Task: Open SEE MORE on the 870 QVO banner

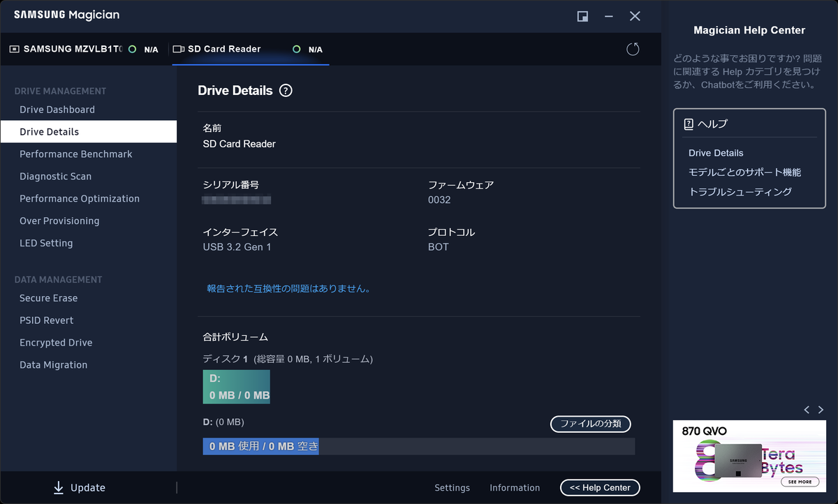Action: tap(800, 481)
